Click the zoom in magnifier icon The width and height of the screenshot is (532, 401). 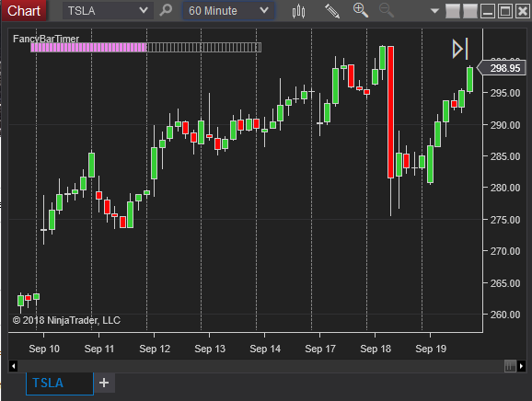pyautogui.click(x=360, y=10)
